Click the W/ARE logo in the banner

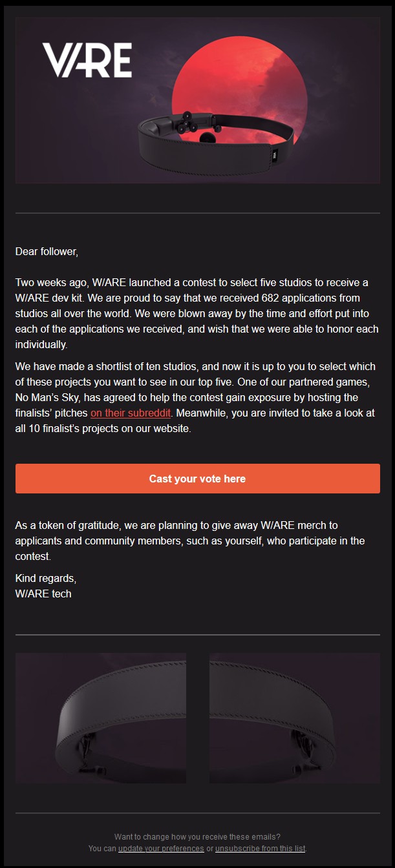(x=87, y=60)
